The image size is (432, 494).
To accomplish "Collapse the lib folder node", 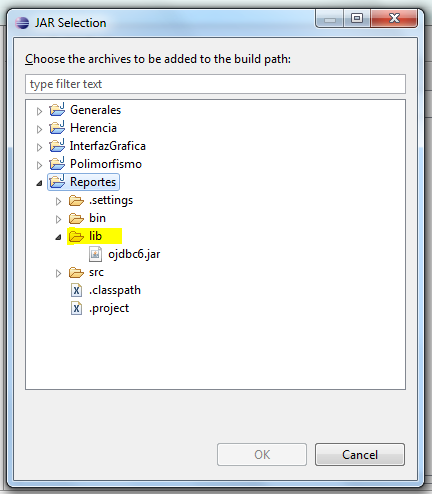I will [58, 237].
